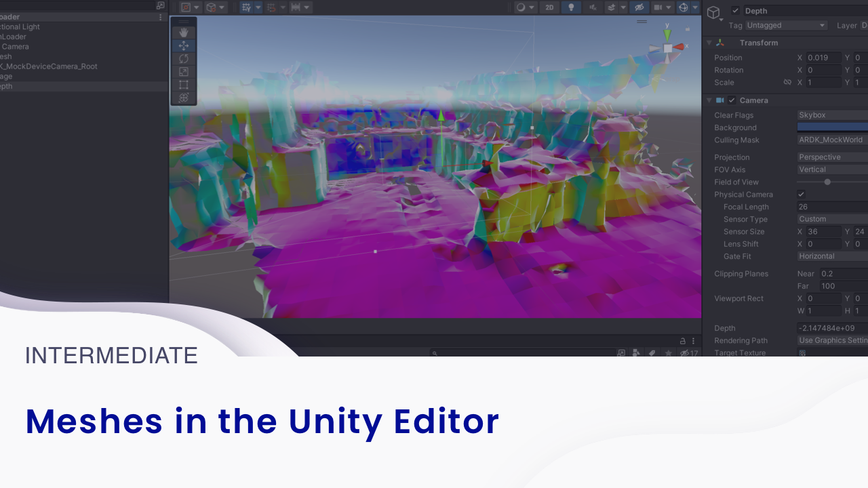The image size is (868, 488).
Task: Click the scene effects layers icon
Action: click(x=611, y=7)
